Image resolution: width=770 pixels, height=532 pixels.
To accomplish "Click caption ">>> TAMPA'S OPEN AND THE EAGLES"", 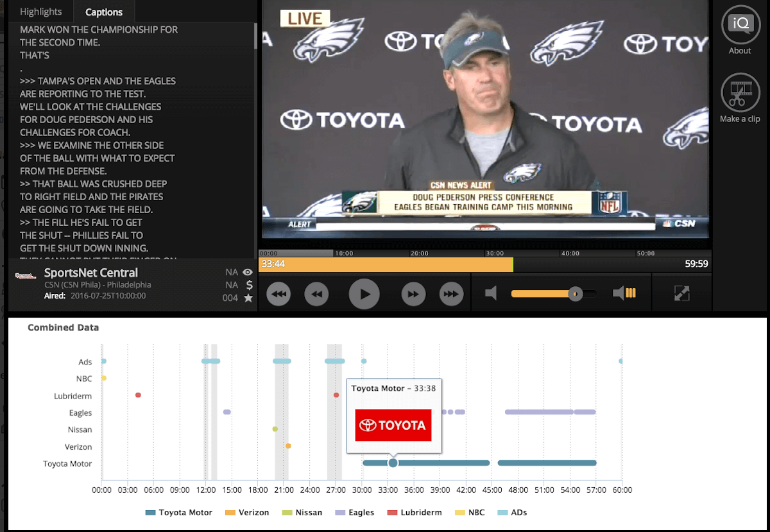I will [x=98, y=81].
